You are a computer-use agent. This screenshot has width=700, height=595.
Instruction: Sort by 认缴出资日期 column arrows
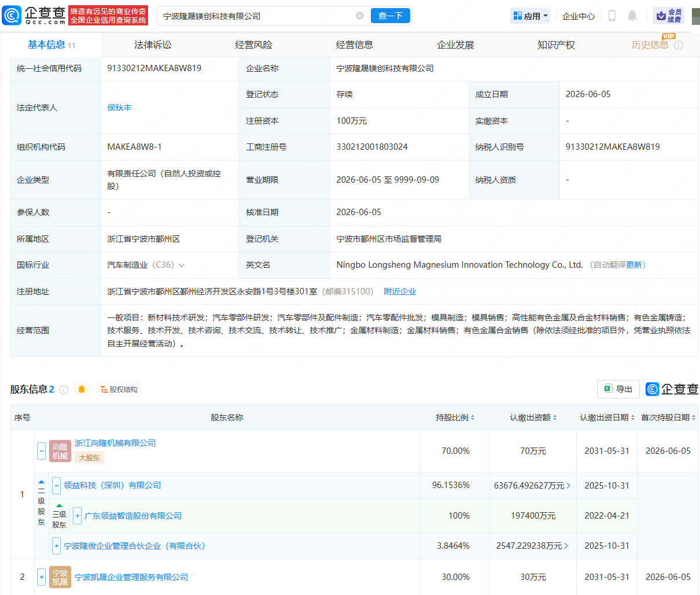[x=632, y=417]
